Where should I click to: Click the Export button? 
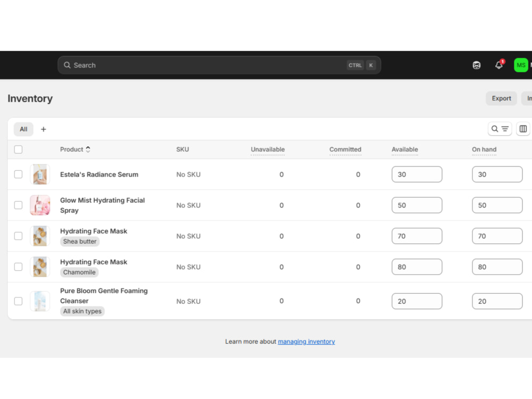pos(501,98)
